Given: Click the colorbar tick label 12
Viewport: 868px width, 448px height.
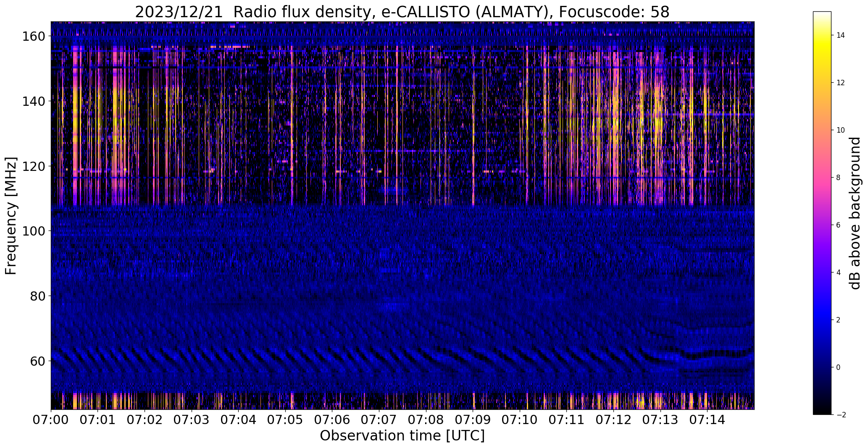Looking at the screenshot, I should coord(841,83).
